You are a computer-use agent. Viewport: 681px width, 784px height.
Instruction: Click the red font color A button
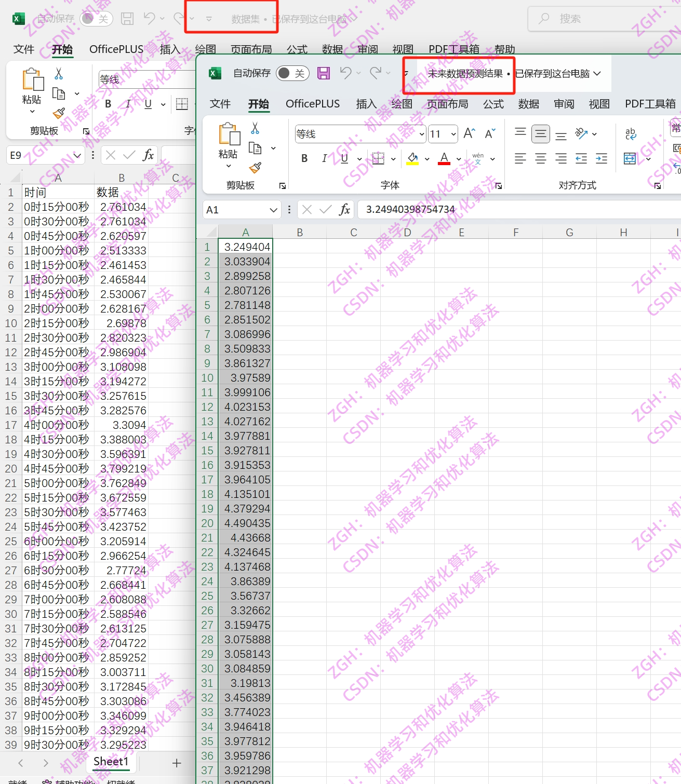[444, 158]
